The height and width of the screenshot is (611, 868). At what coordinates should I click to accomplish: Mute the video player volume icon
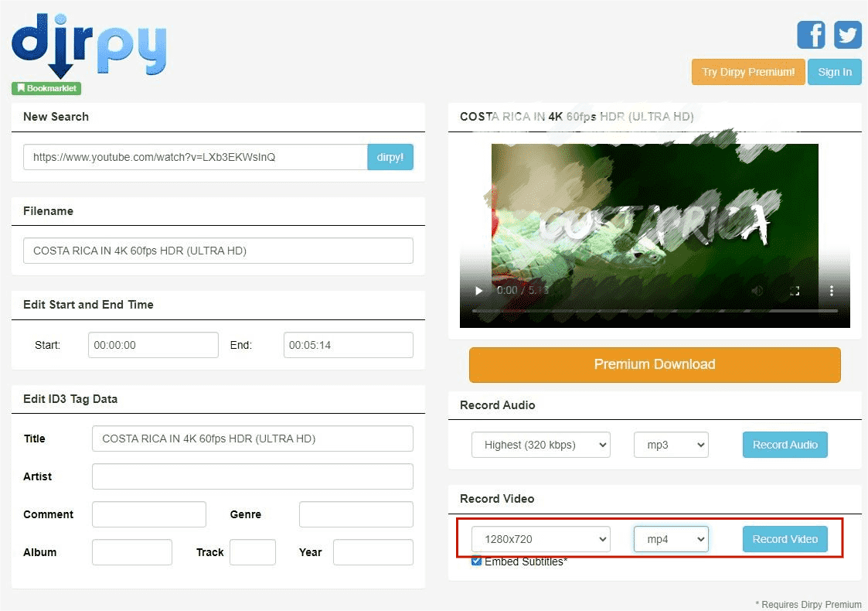[757, 291]
